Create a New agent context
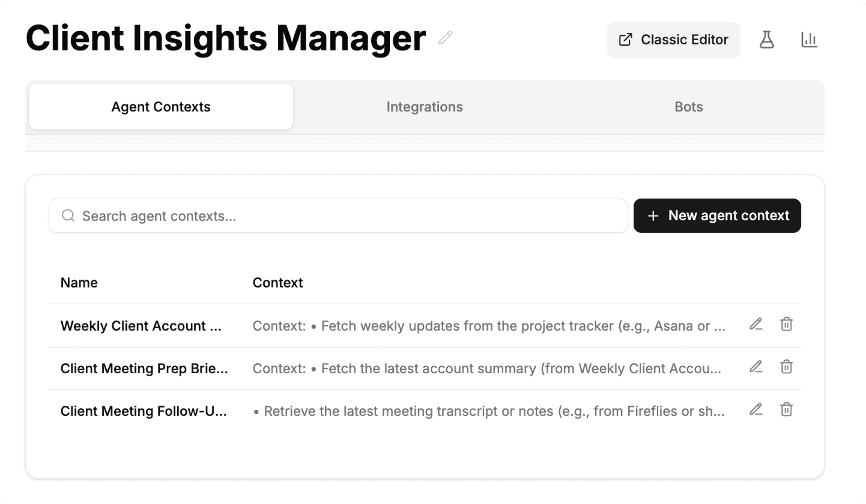This screenshot has width=866, height=504. (717, 215)
